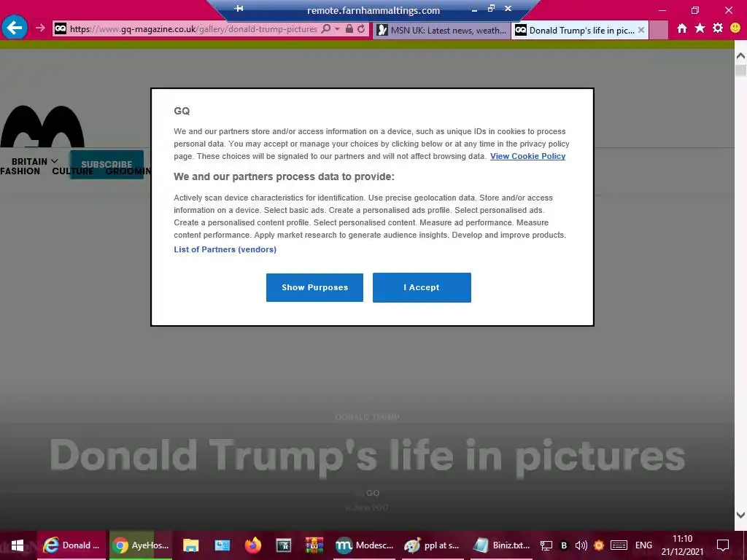View the security padlock report

click(349, 28)
